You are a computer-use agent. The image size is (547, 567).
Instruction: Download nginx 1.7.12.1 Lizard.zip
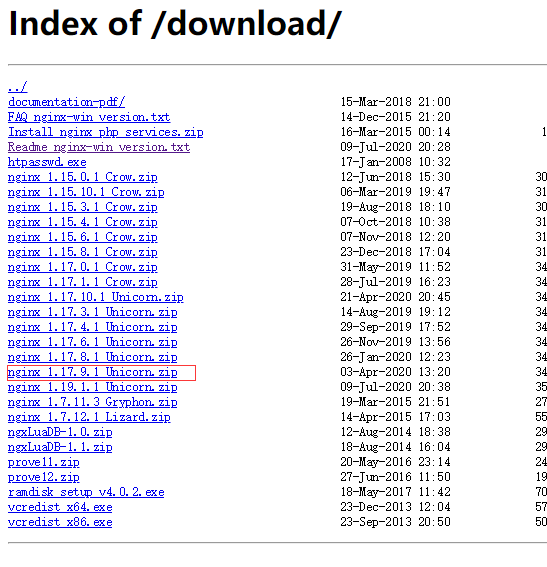[89, 417]
